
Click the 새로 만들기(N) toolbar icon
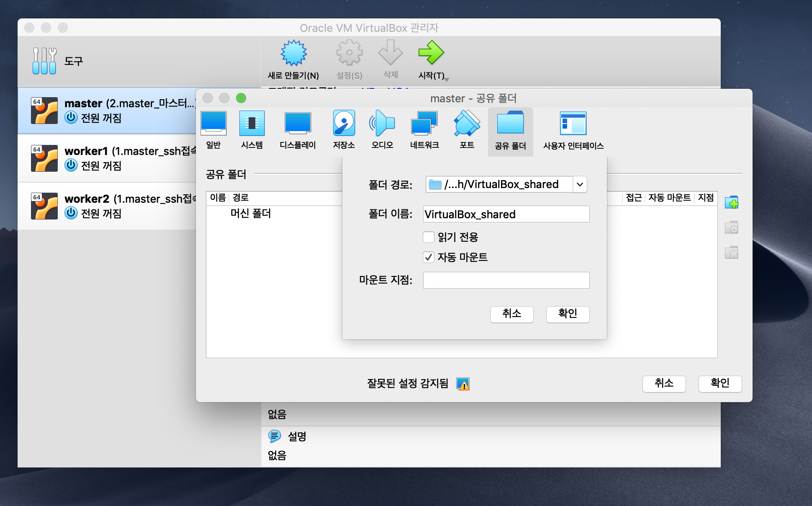(x=293, y=53)
